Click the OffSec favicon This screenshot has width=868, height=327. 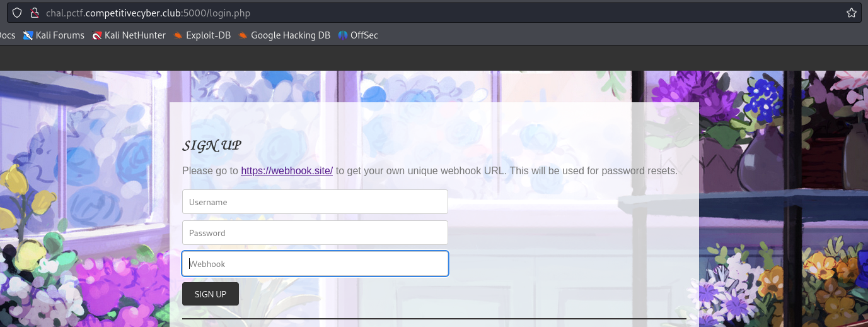(343, 35)
